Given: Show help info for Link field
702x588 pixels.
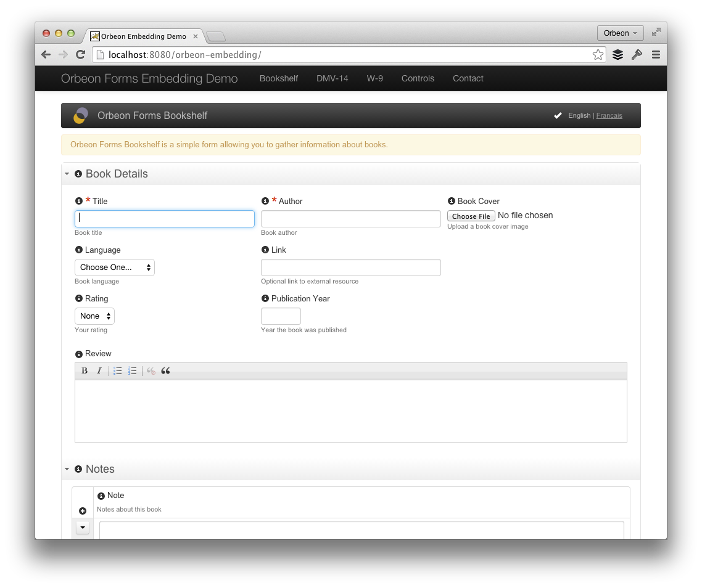Looking at the screenshot, I should 265,250.
